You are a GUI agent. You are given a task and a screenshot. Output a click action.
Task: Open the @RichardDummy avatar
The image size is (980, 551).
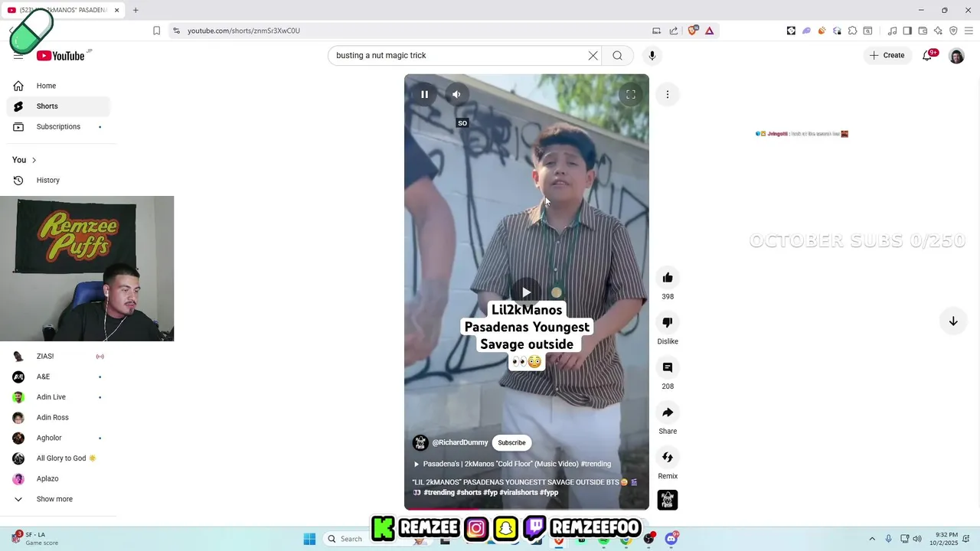coord(420,442)
